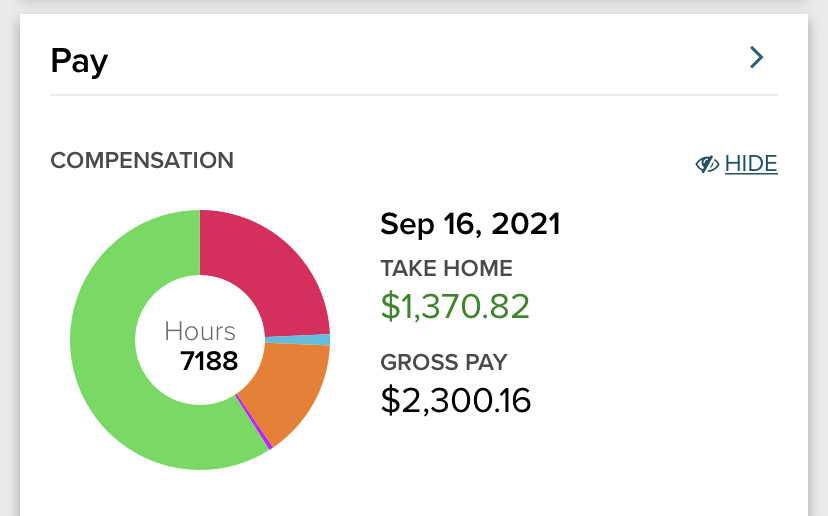Select the thin purple donut chart sliver
This screenshot has width=828, height=516.
click(253, 422)
